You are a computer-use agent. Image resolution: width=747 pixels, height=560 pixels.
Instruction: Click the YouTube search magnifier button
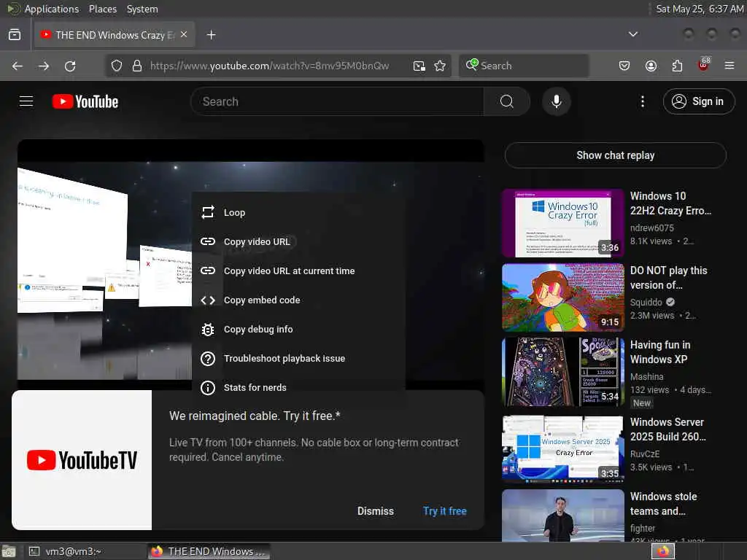pyautogui.click(x=507, y=101)
